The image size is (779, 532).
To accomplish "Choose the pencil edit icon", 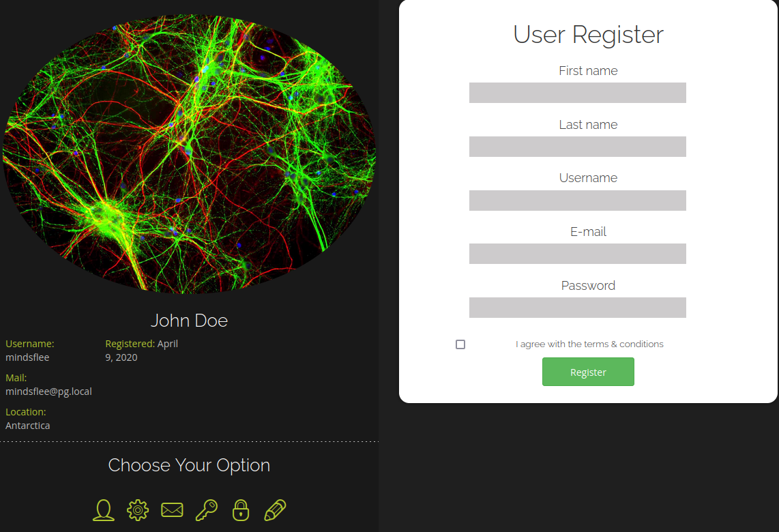I will pos(275,510).
